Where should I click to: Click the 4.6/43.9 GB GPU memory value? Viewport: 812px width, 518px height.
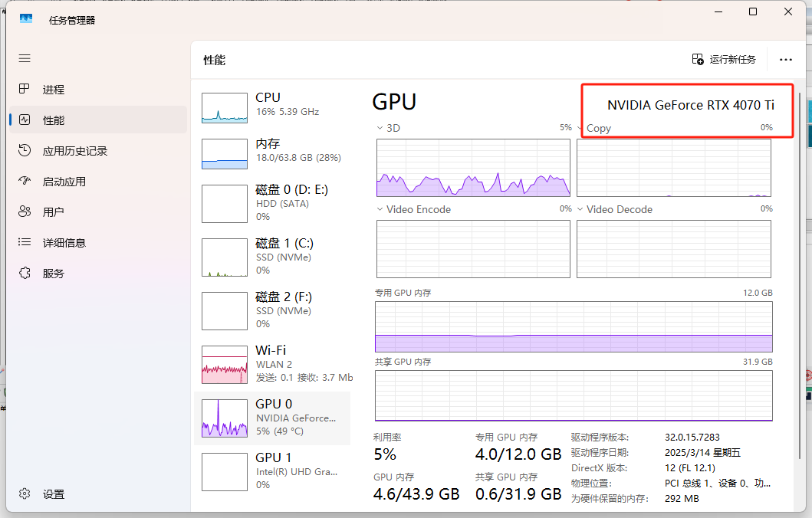[x=416, y=494]
